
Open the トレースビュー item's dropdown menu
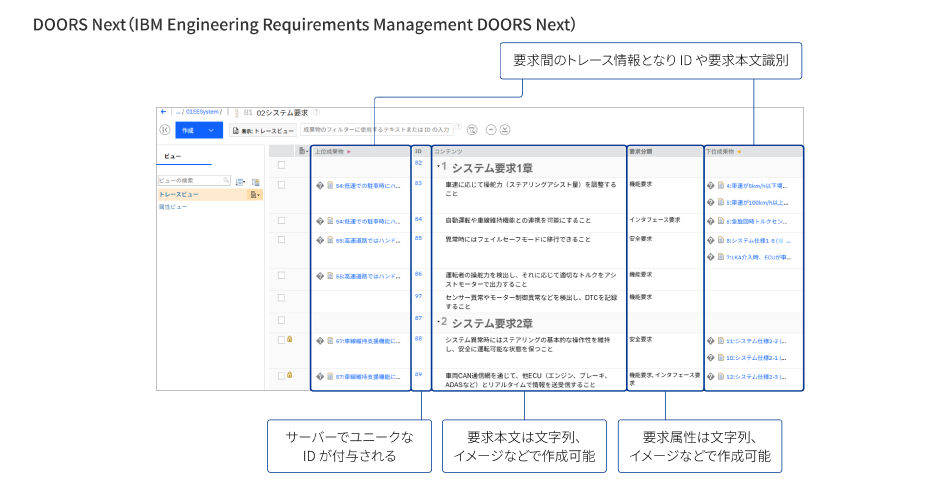click(255, 194)
